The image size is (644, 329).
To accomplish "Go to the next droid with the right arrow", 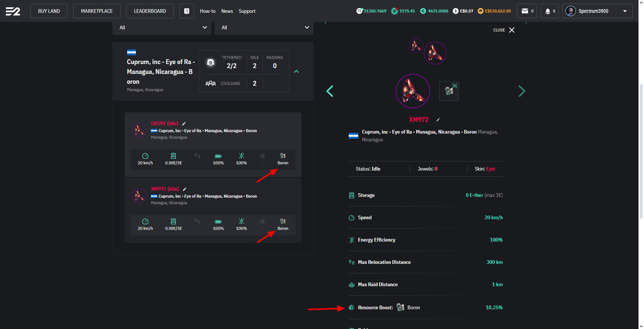I will click(x=522, y=91).
